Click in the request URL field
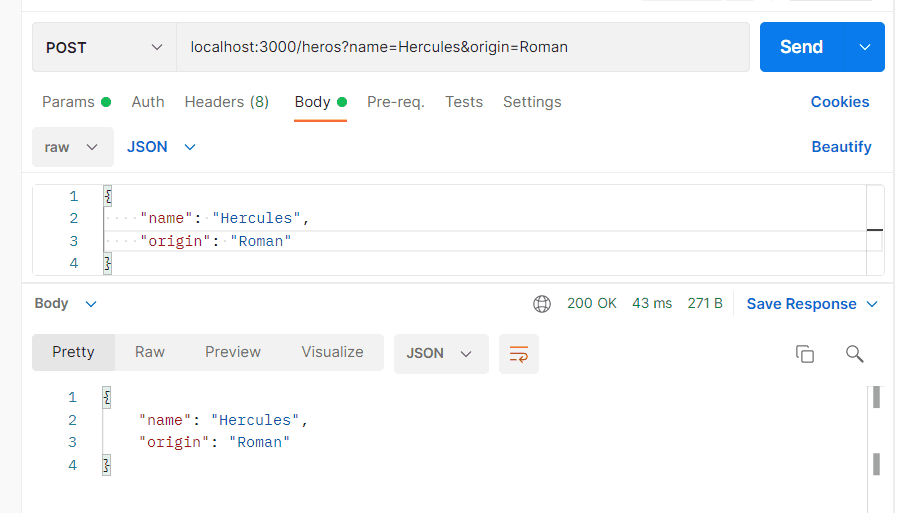This screenshot has height=513, width=915. [x=460, y=47]
